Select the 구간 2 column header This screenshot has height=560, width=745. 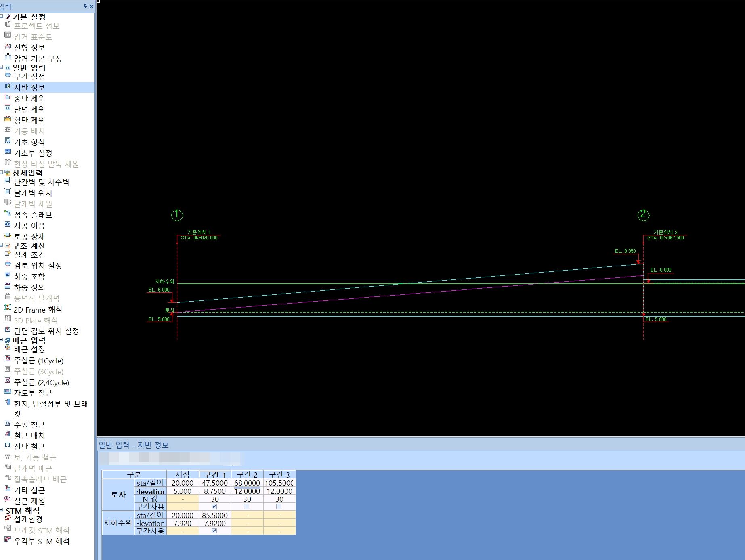coord(247,474)
